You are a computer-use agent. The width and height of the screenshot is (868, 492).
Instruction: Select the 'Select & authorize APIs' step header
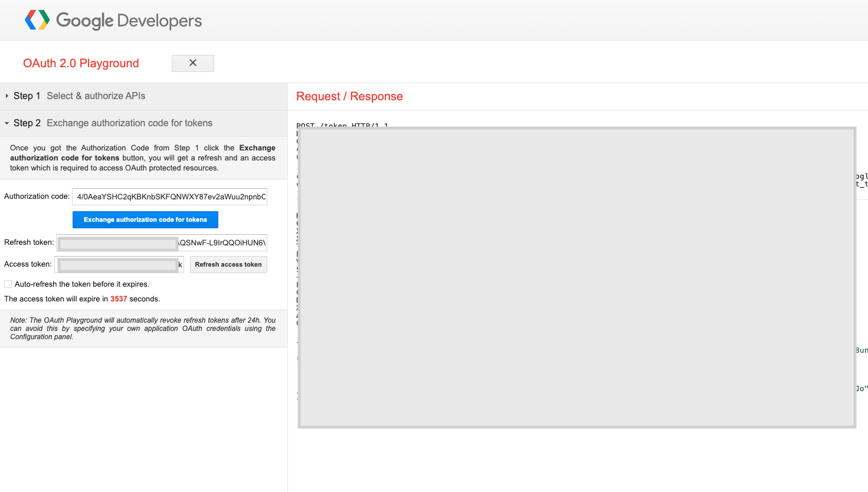click(96, 96)
